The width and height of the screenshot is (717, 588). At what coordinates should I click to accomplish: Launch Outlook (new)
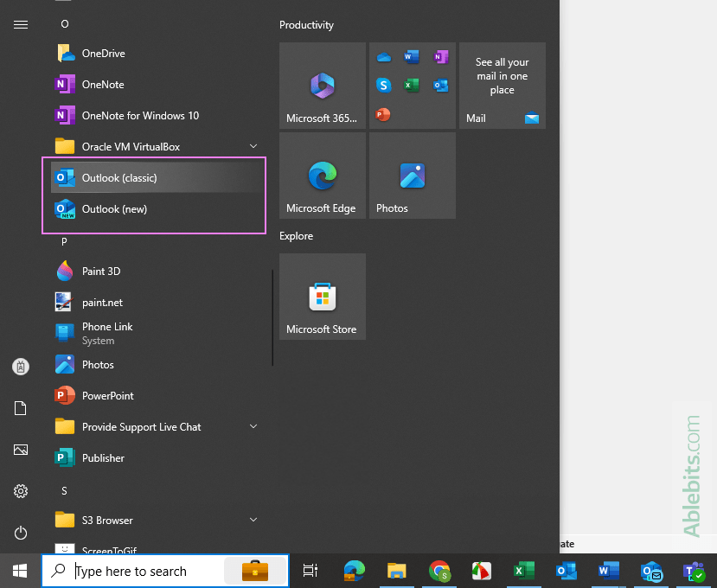(x=157, y=209)
